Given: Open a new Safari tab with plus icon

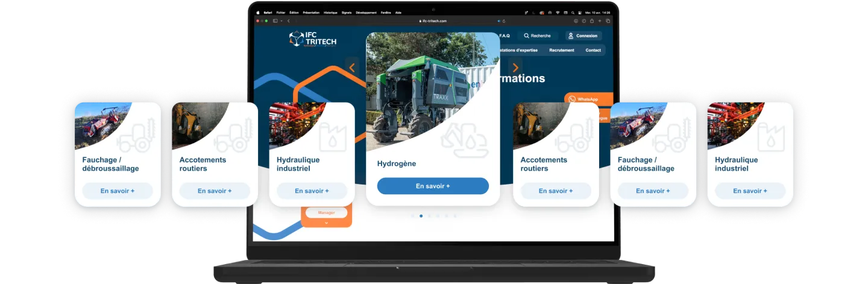Looking at the screenshot, I should pos(599,21).
